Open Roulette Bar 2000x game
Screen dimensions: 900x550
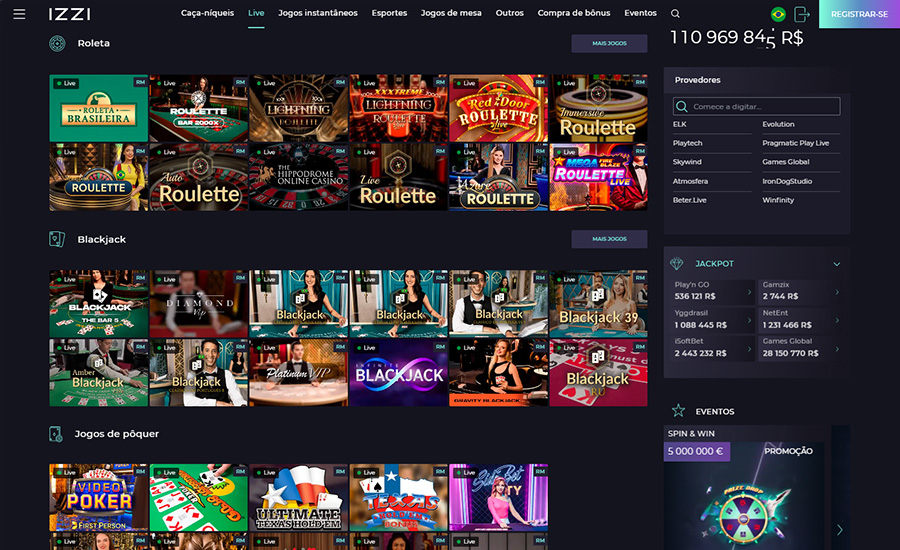pyautogui.click(x=199, y=109)
